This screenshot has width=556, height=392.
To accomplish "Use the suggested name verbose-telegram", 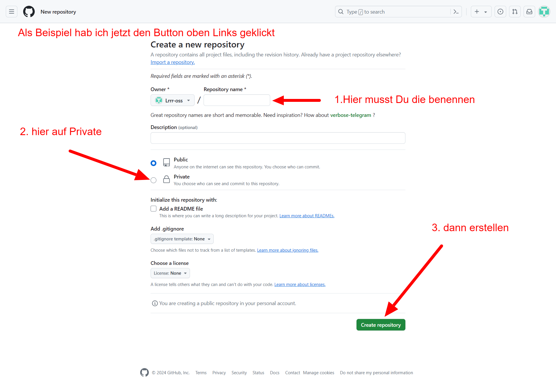I will (x=351, y=115).
